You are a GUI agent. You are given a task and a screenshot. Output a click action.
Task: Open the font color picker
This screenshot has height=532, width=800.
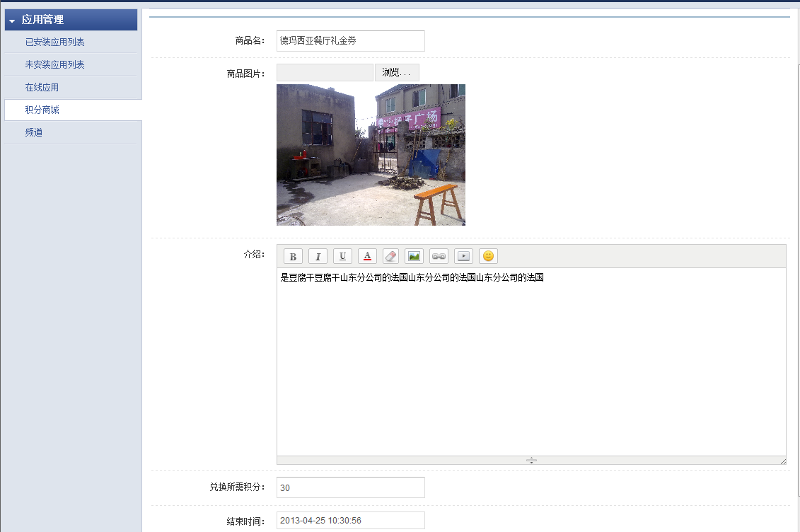[367, 256]
